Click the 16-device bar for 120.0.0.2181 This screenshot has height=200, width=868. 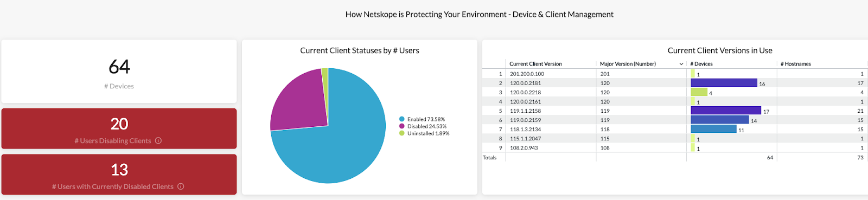pyautogui.click(x=724, y=83)
